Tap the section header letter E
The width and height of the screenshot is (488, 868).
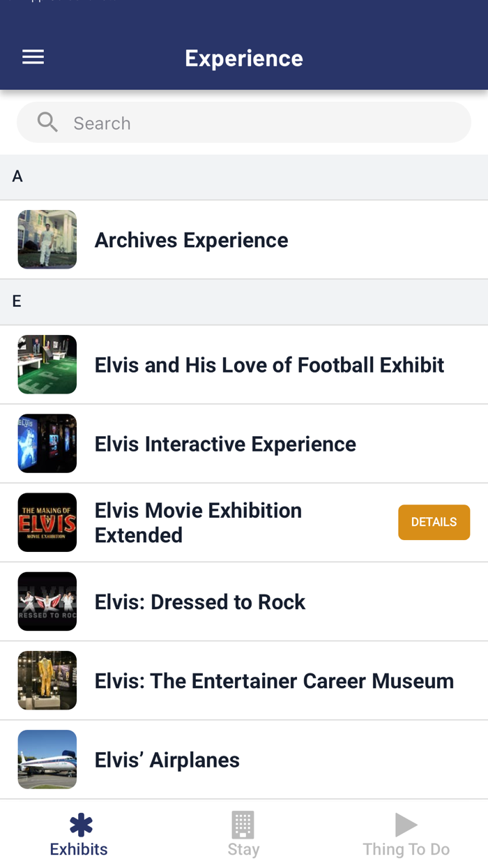point(17,301)
